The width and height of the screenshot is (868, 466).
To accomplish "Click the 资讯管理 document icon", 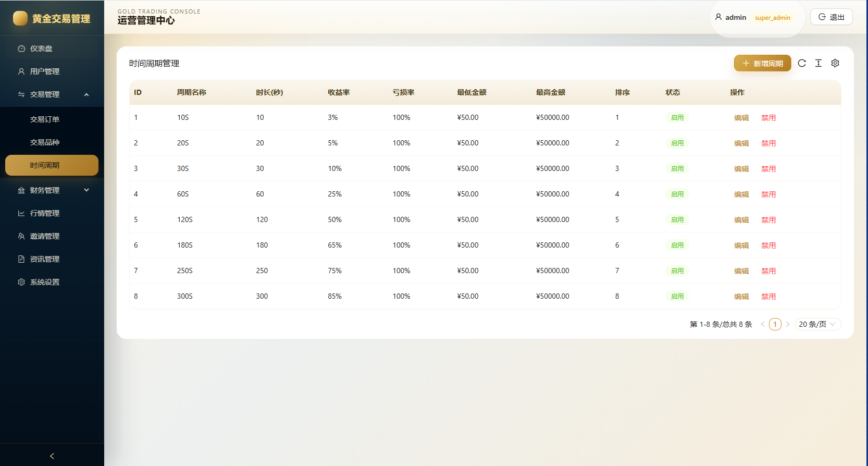I will pyautogui.click(x=21, y=259).
